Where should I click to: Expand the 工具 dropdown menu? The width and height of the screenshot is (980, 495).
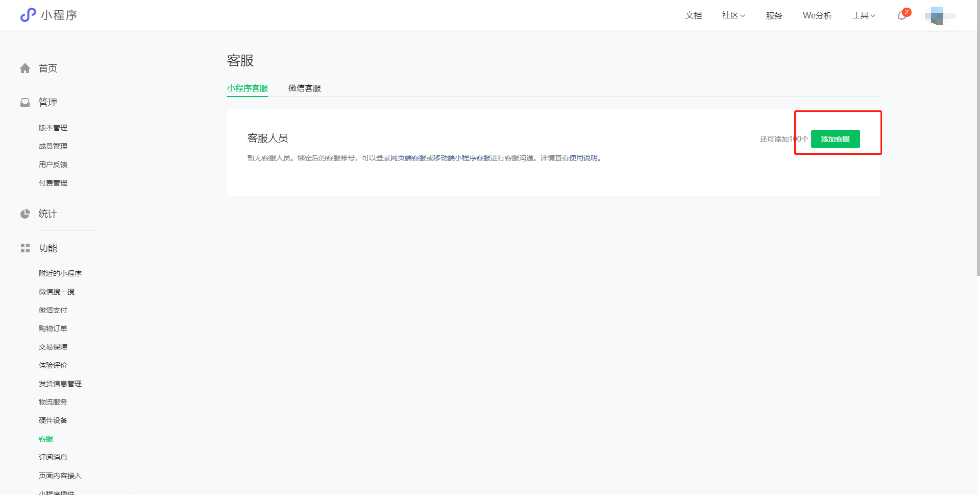click(x=864, y=15)
